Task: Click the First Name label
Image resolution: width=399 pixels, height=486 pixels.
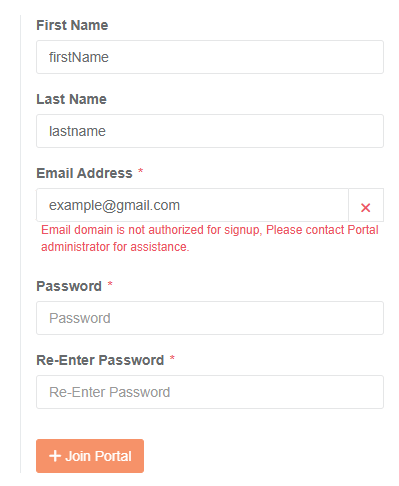Action: (72, 25)
